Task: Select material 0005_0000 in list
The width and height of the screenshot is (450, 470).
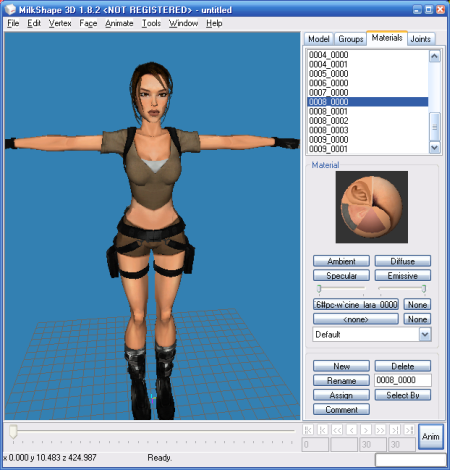Action: pyautogui.click(x=367, y=73)
